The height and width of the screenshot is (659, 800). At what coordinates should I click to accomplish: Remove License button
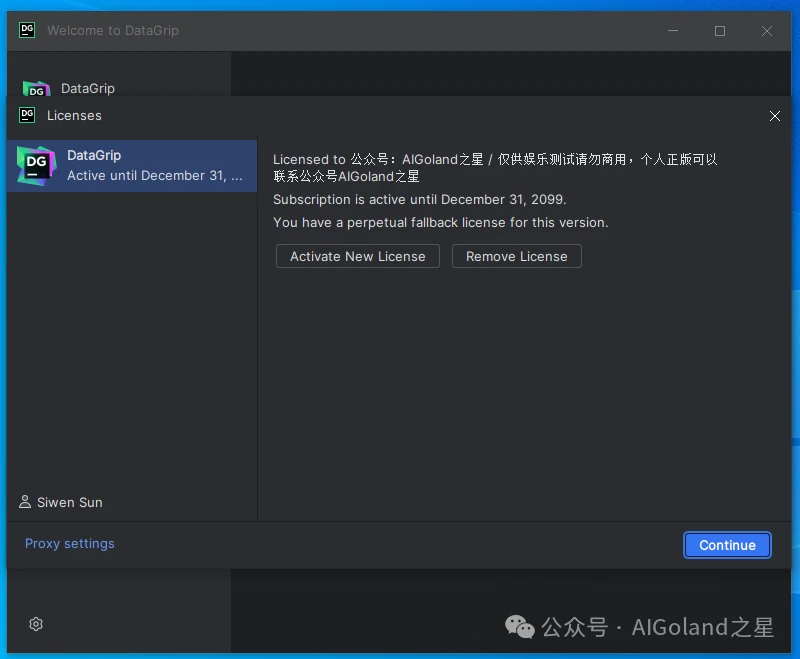516,256
